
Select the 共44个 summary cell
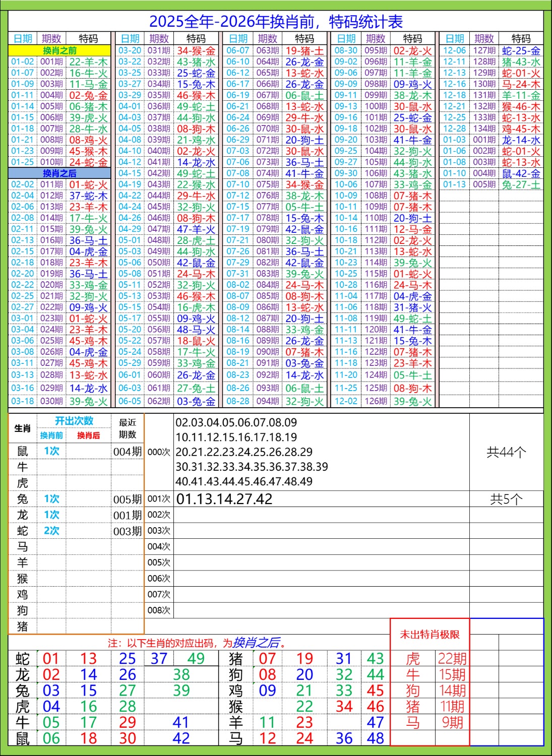[x=506, y=452]
